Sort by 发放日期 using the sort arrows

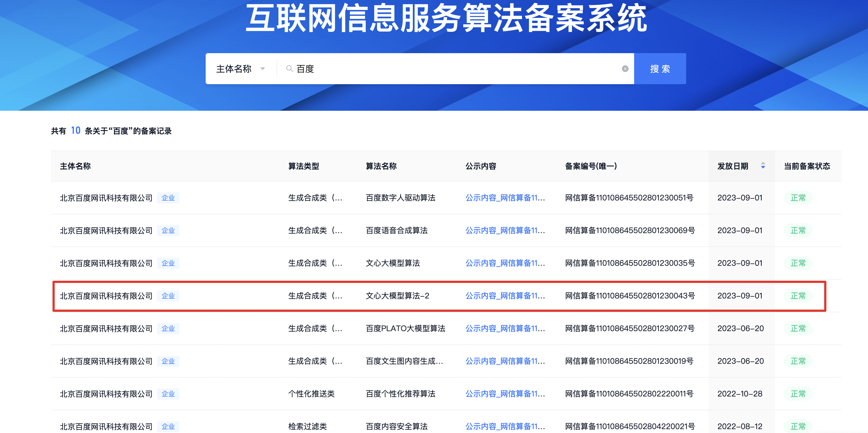point(763,166)
